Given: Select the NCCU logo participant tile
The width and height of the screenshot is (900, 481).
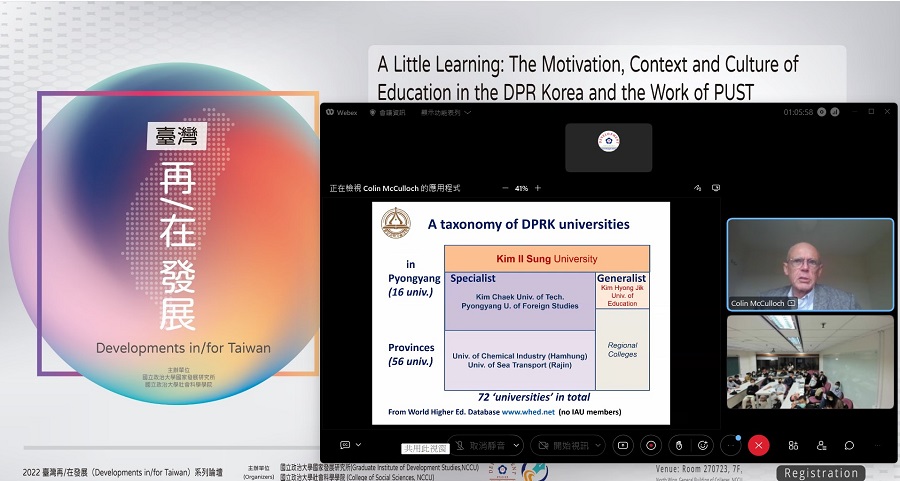Looking at the screenshot, I should coord(608,147).
